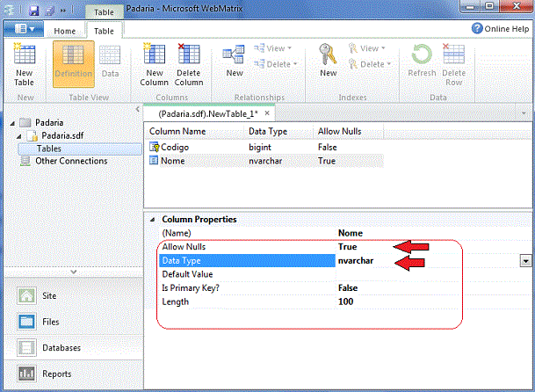Open the WebMatrix application menu button

click(x=24, y=29)
